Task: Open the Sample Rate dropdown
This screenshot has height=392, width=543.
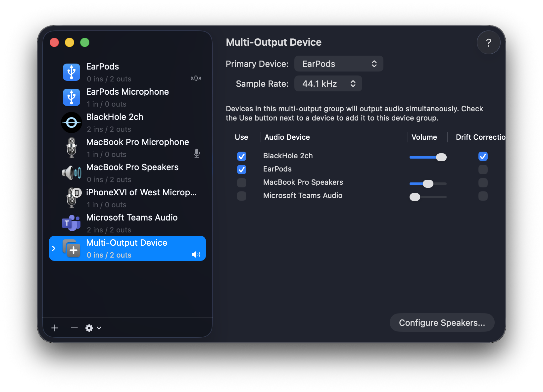Action: [x=328, y=84]
